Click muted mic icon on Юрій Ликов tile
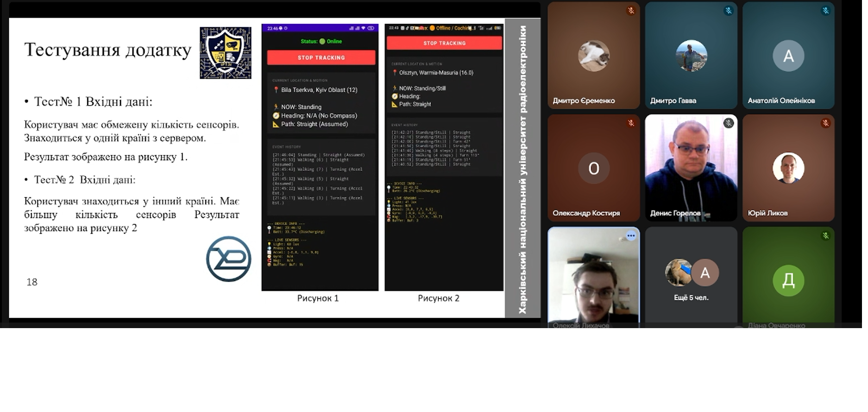This screenshot has height=412, width=868. click(x=825, y=123)
